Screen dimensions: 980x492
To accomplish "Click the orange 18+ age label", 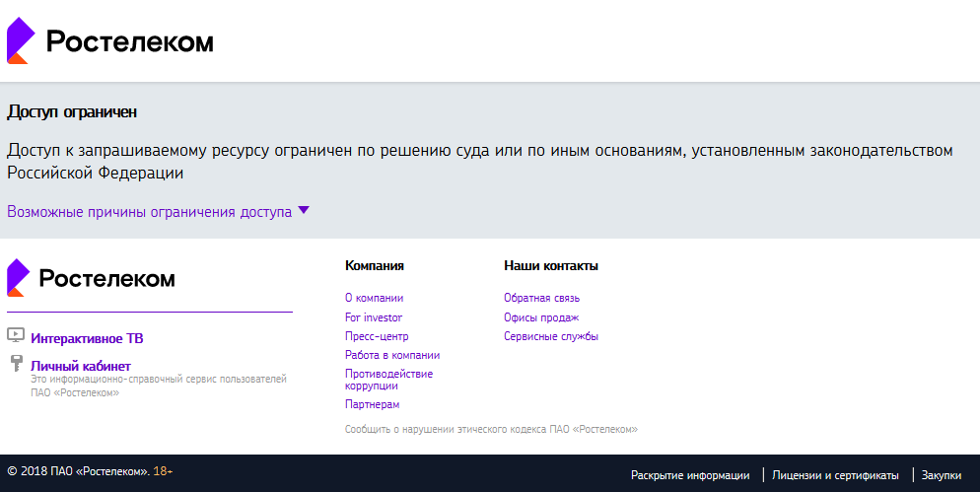I will [163, 471].
